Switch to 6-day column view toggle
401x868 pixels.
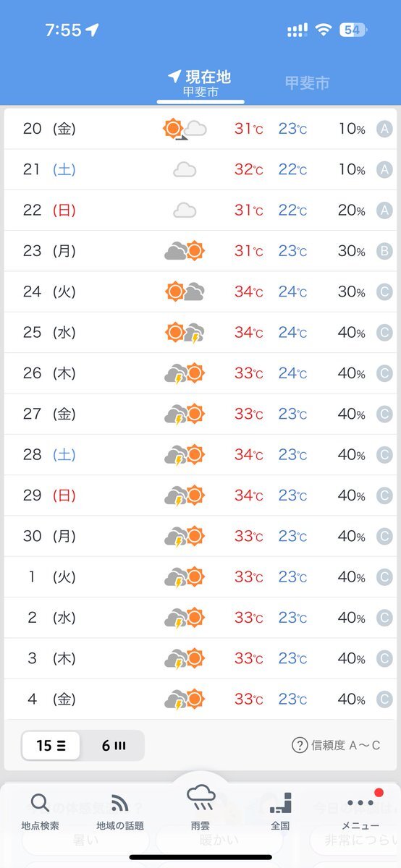[x=114, y=746]
